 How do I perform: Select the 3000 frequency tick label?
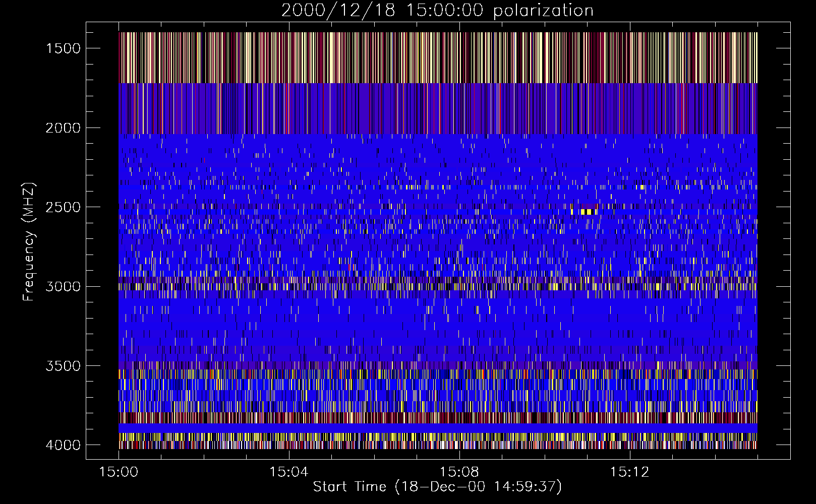pos(63,286)
